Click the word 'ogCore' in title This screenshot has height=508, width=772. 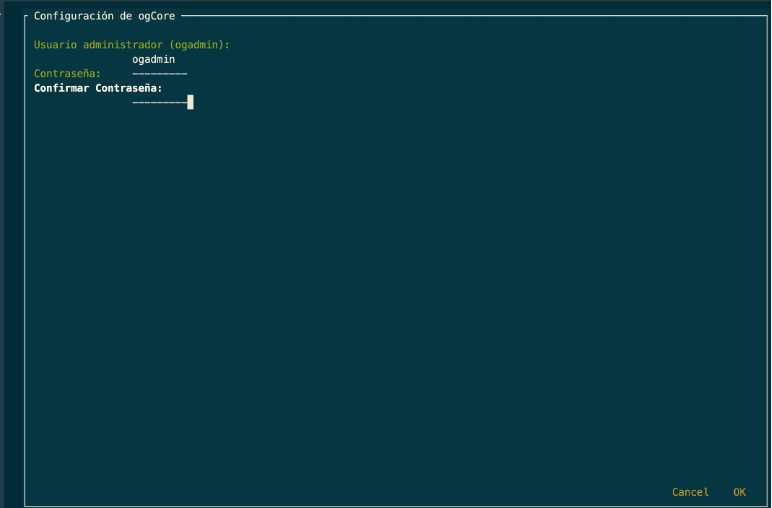156,16
